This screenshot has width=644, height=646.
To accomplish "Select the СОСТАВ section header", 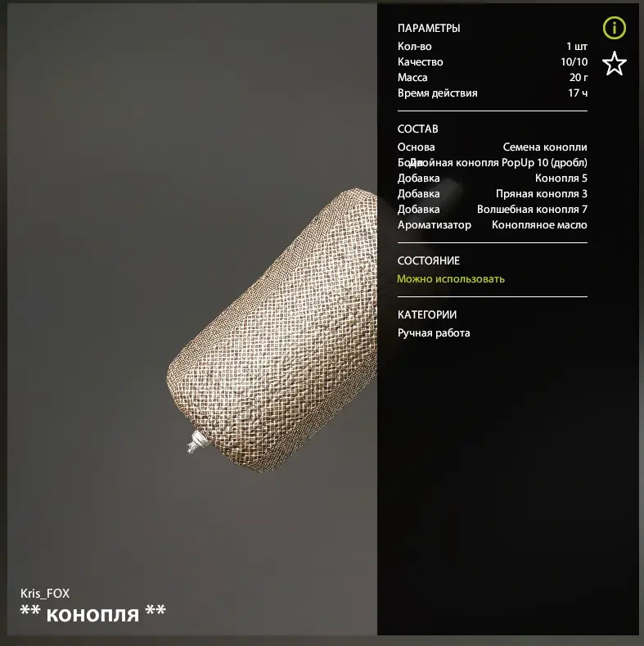I will point(417,129).
